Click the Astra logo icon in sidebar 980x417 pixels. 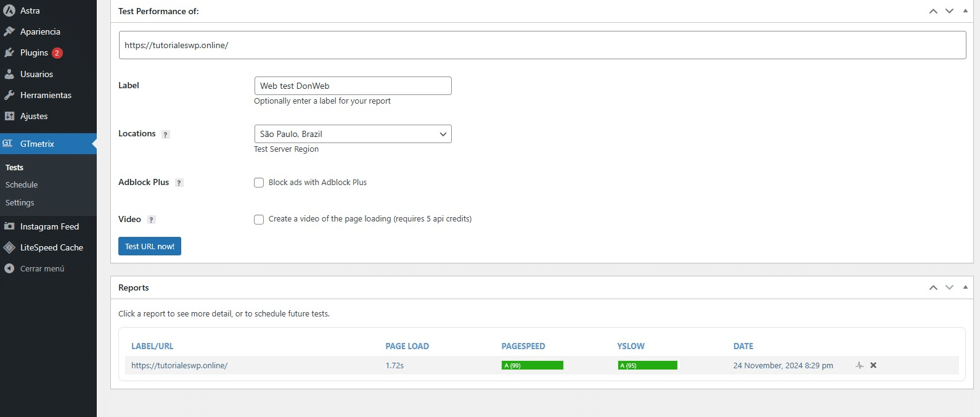coord(9,10)
